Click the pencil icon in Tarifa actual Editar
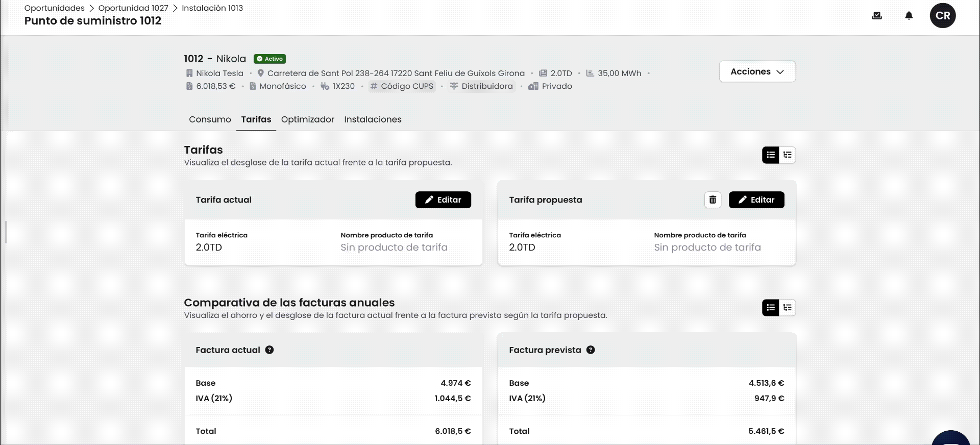 tap(429, 200)
